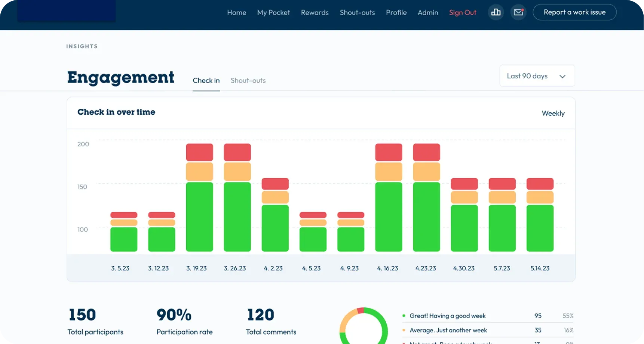Go to the Home page
The width and height of the screenshot is (644, 344).
236,12
